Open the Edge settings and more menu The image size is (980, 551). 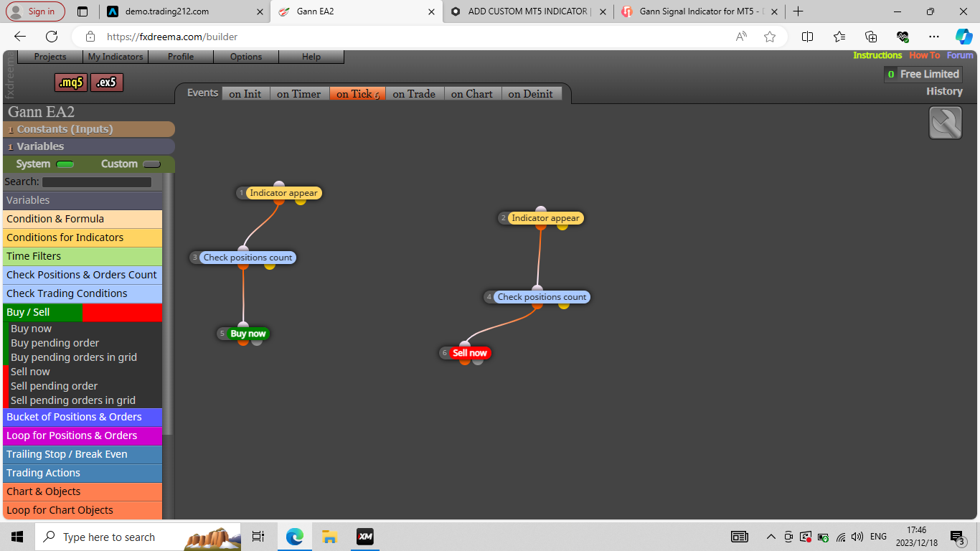tap(933, 37)
